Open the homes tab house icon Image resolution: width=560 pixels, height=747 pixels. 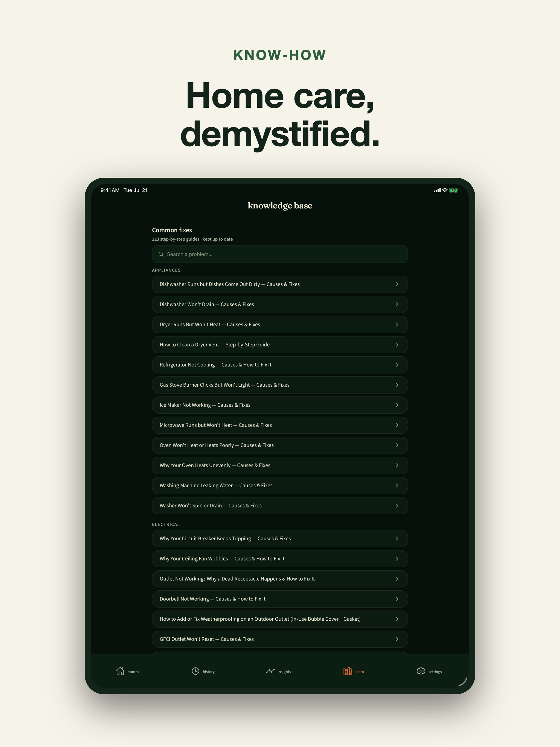[x=120, y=671]
